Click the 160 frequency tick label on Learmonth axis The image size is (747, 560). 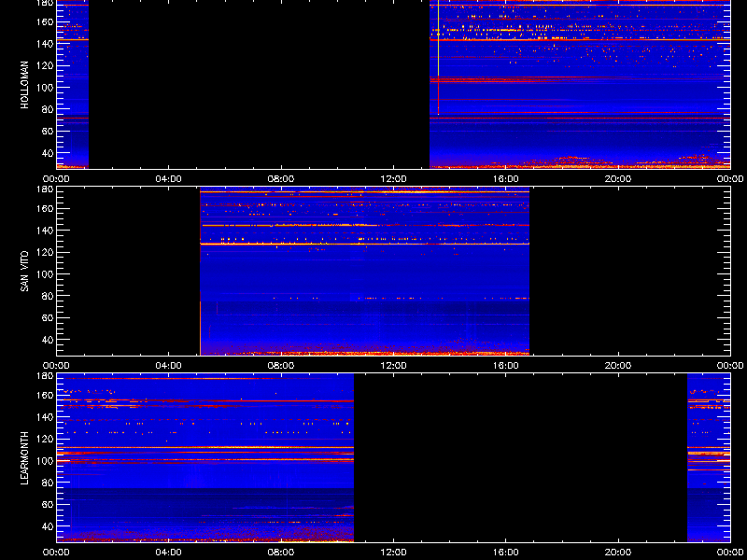(x=46, y=395)
